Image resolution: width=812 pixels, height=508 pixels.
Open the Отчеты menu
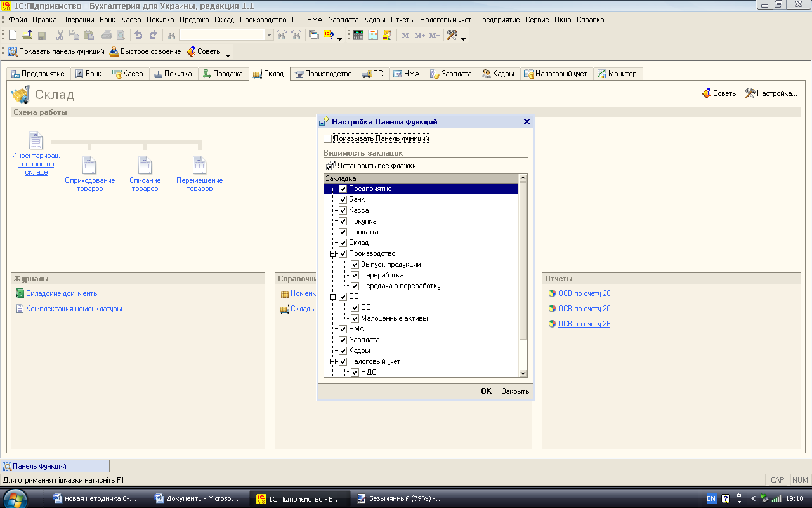(x=403, y=20)
